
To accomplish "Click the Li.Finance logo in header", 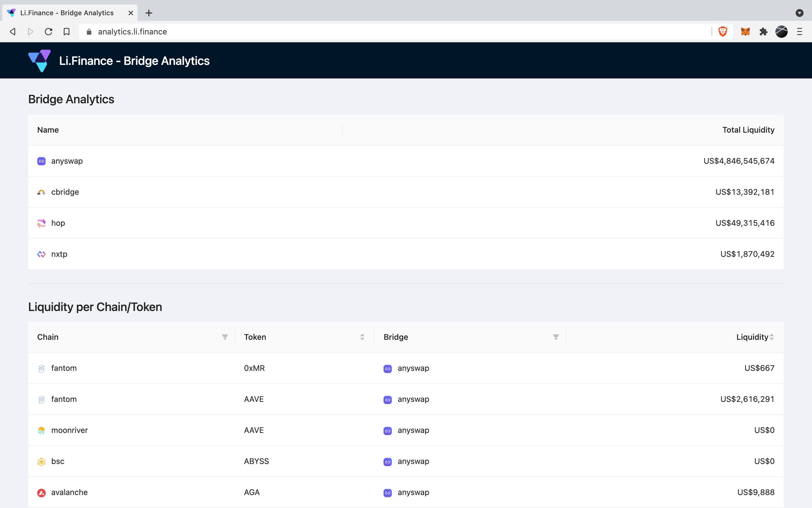I will [39, 61].
